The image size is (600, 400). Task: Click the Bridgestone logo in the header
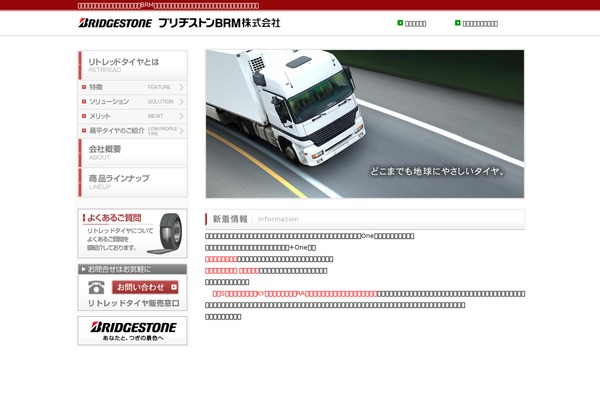(115, 23)
